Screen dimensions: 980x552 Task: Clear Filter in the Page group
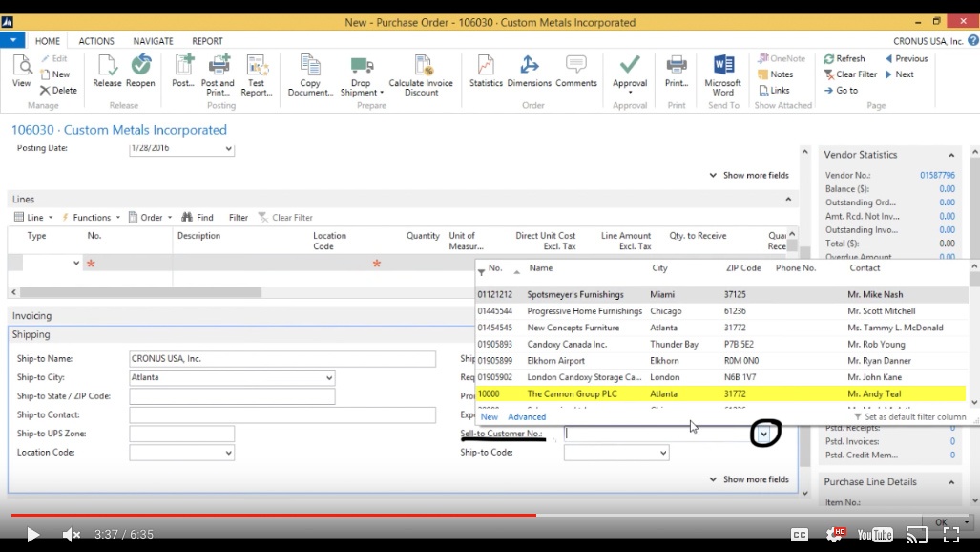click(x=850, y=74)
